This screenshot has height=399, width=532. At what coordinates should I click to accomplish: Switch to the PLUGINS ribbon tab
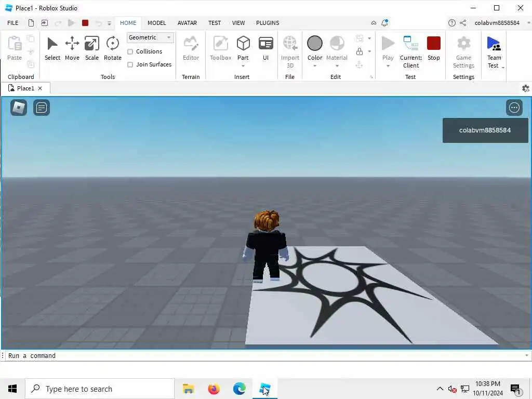268,23
